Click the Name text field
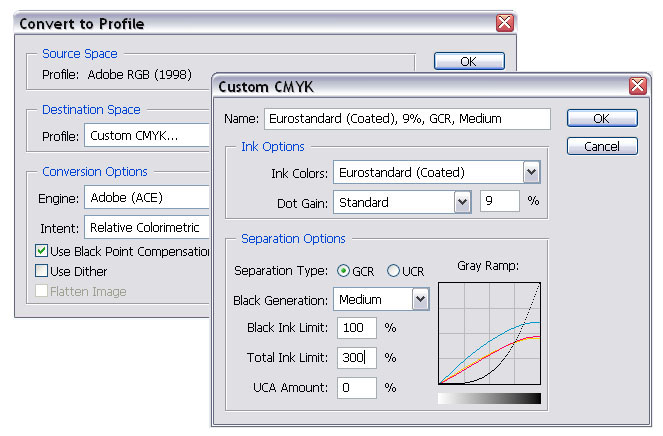The image size is (663, 436). click(407, 119)
